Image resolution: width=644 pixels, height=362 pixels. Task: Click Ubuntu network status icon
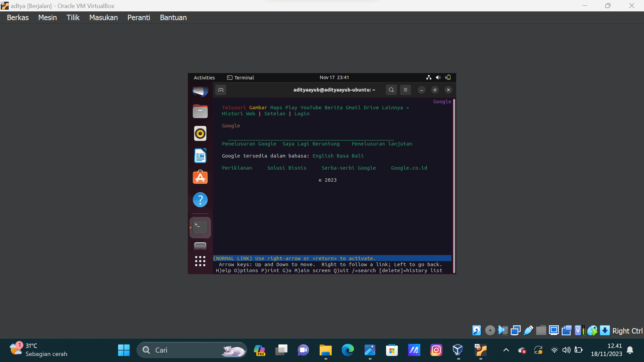pyautogui.click(x=429, y=77)
